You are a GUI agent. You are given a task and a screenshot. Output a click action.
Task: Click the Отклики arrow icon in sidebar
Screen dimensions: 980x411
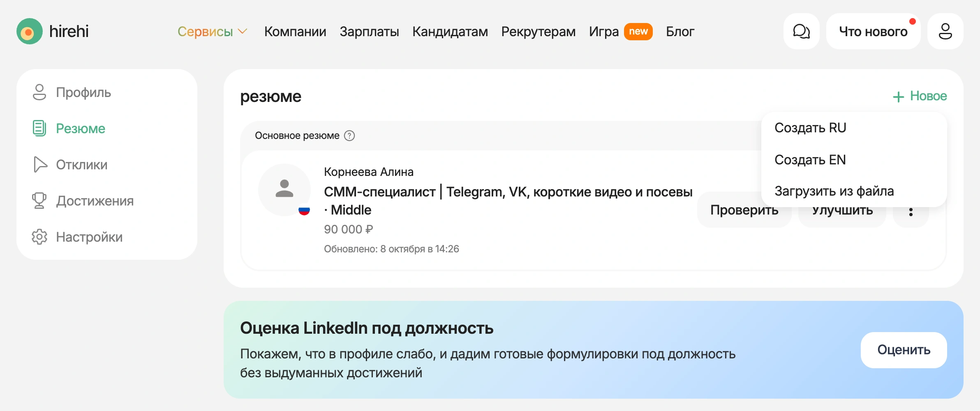pos(39,164)
